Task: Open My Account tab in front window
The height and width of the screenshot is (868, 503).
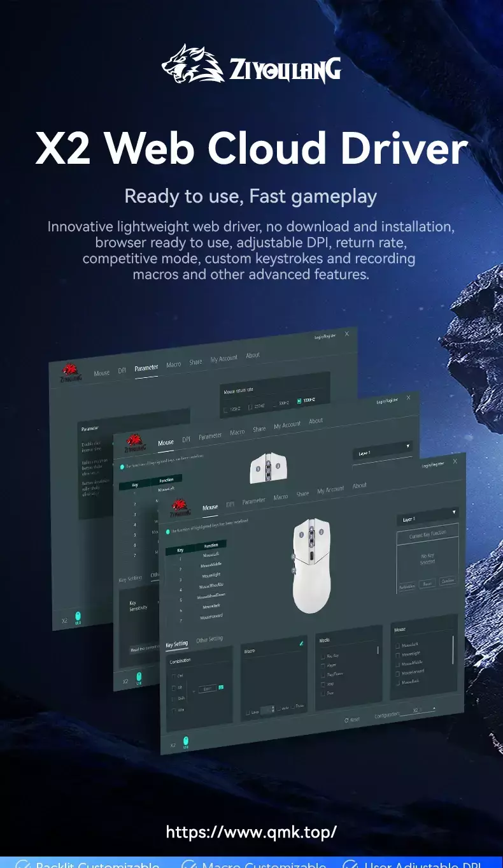Action: (330, 489)
